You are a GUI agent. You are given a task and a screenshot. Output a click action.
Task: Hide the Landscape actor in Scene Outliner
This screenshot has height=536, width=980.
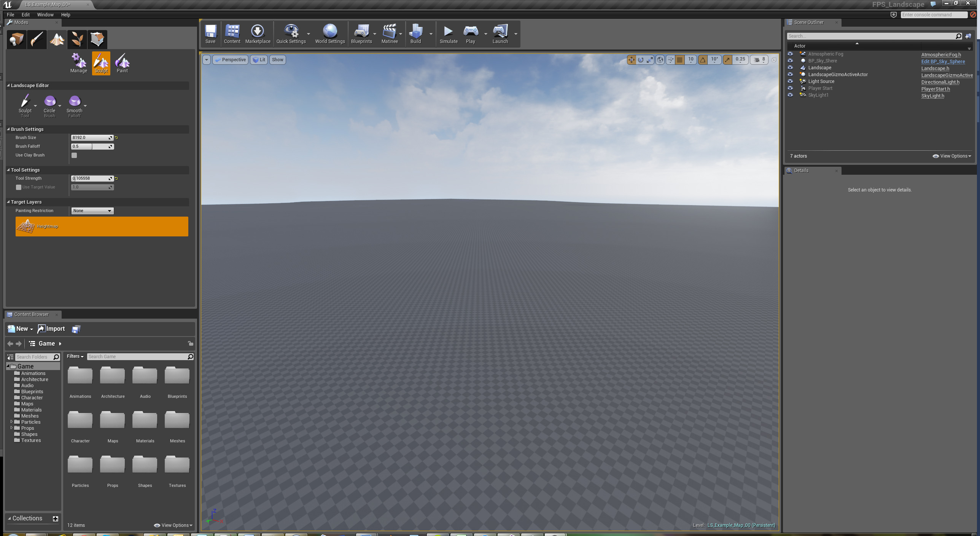tap(791, 68)
